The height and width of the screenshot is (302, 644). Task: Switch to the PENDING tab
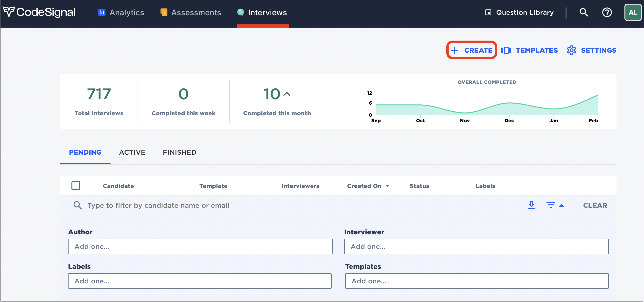[x=85, y=152]
